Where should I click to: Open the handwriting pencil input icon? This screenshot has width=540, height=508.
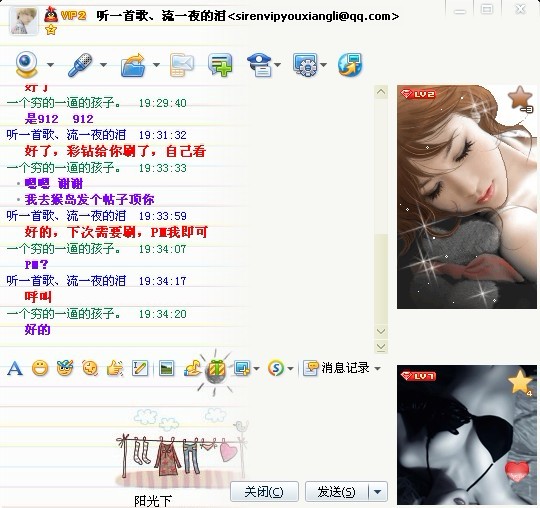[140, 368]
